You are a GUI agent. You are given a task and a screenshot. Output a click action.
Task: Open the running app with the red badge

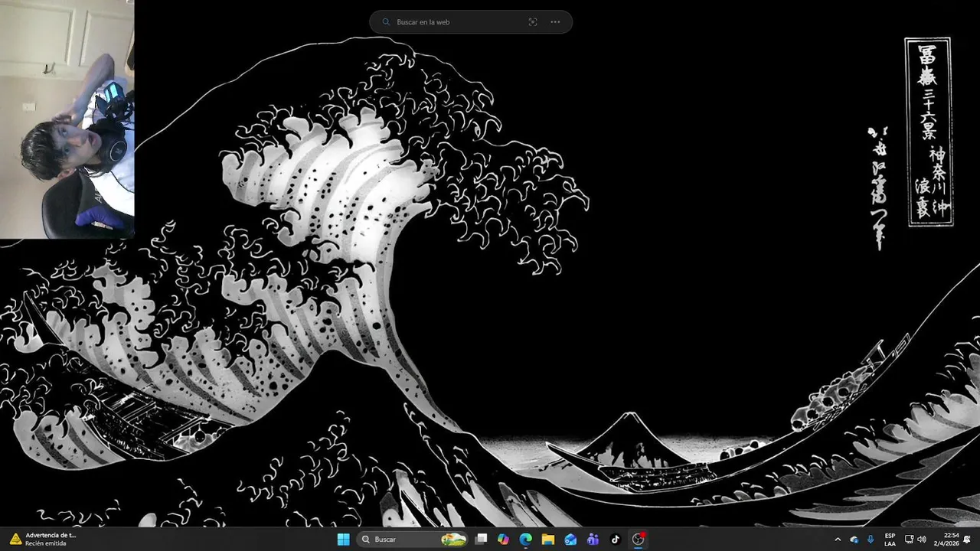click(638, 539)
